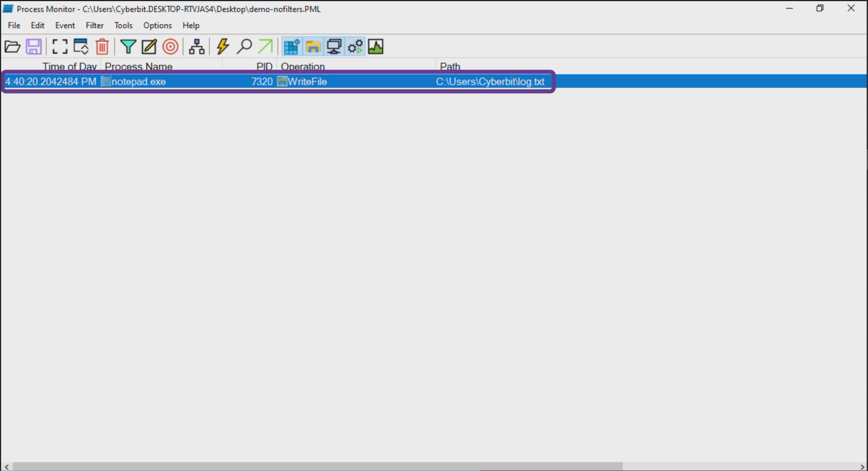Viewport: 868px width, 471px height.
Task: Select timestamp 4:40:20.2042484 PM cell
Action: pyautogui.click(x=51, y=82)
